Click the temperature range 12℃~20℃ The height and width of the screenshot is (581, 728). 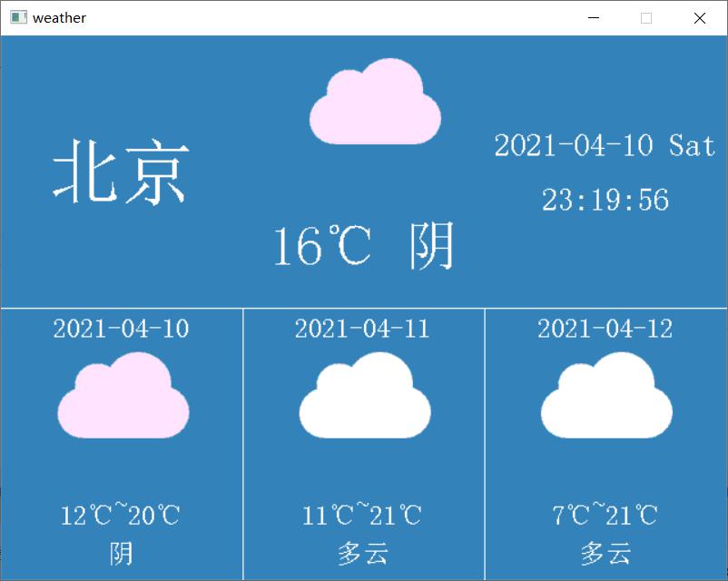point(120,514)
